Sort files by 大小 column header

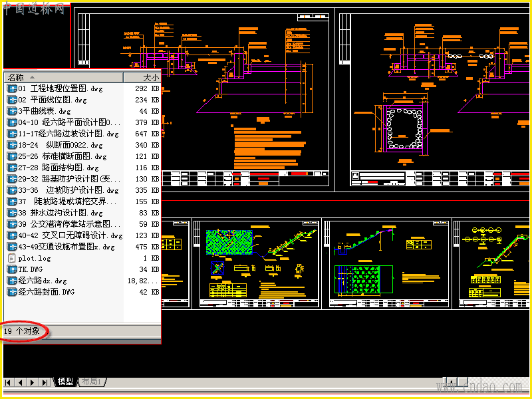[142, 77]
